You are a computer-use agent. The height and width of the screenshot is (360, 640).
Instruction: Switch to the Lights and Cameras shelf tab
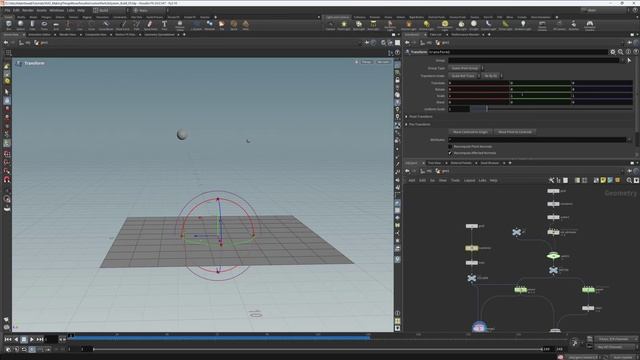pyautogui.click(x=338, y=17)
